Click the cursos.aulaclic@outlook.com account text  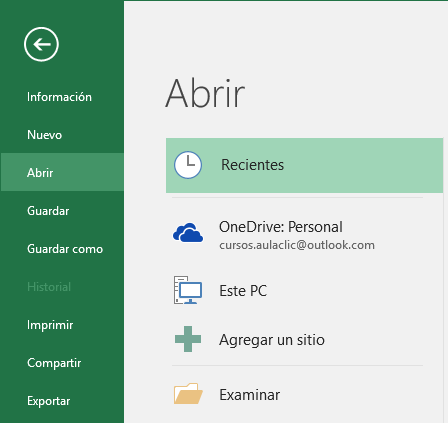[297, 245]
